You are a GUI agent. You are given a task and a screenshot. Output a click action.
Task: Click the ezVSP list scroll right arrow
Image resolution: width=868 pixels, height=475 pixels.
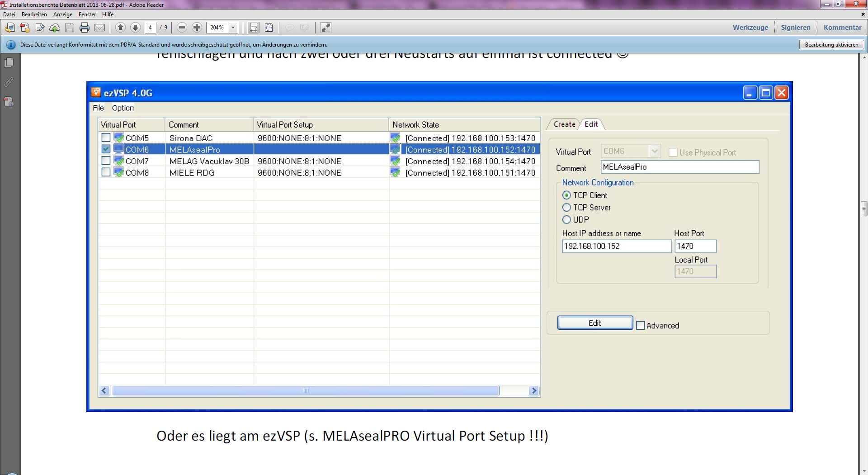[534, 390]
